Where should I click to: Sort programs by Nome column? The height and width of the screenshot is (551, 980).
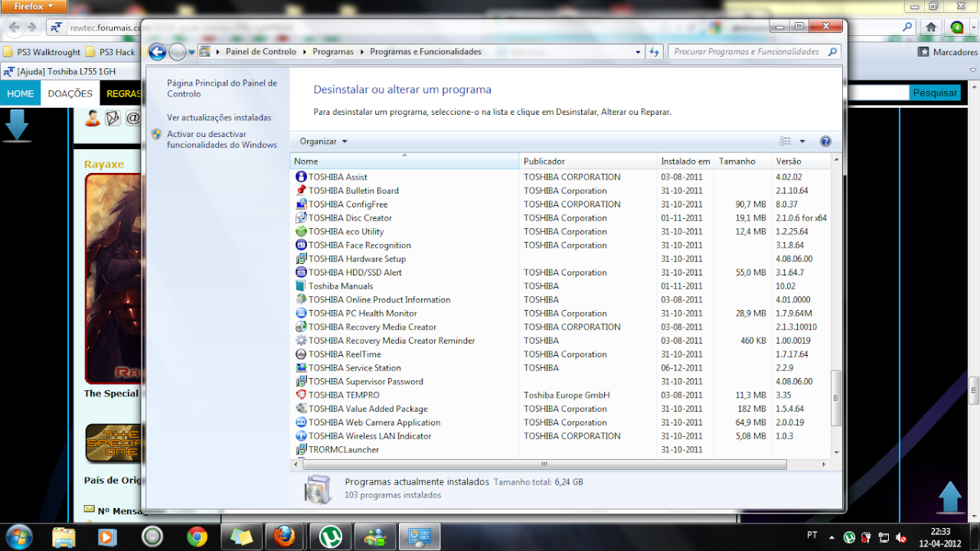[404, 161]
